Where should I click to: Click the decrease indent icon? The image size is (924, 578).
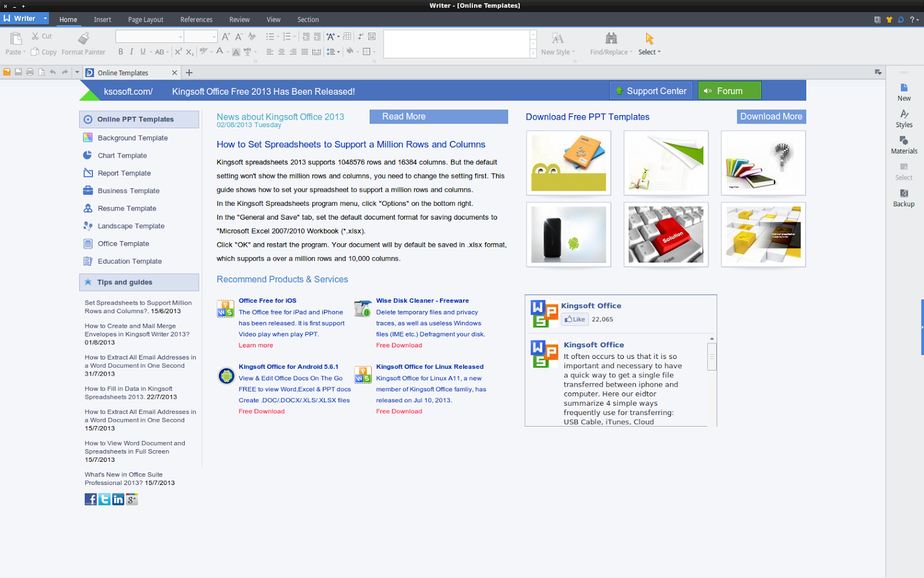pos(306,36)
